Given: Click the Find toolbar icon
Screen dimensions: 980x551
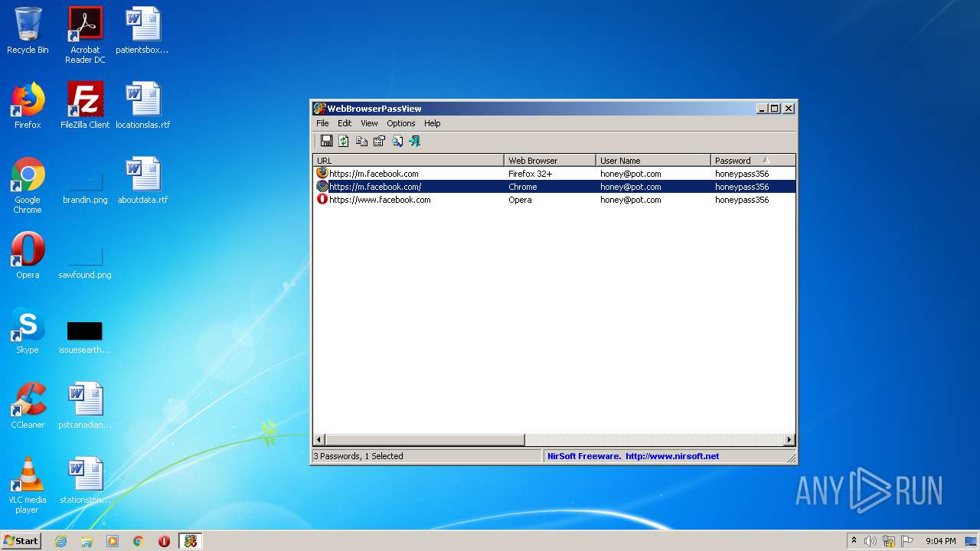Looking at the screenshot, I should (397, 141).
